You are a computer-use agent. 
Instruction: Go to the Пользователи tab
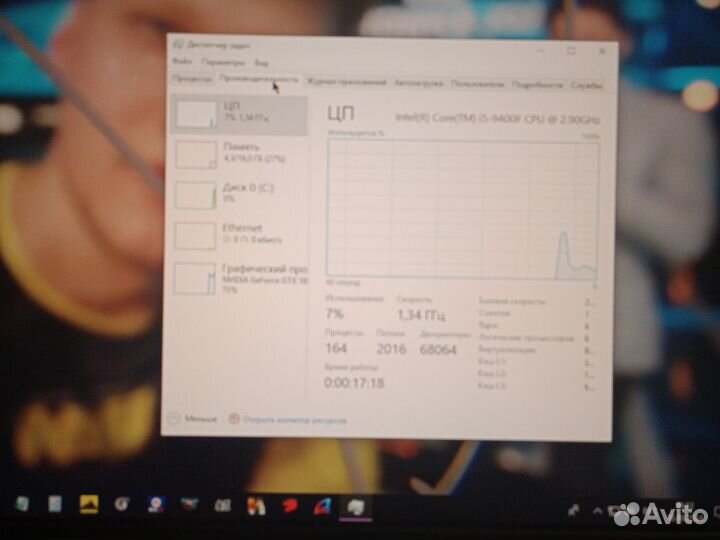477,84
